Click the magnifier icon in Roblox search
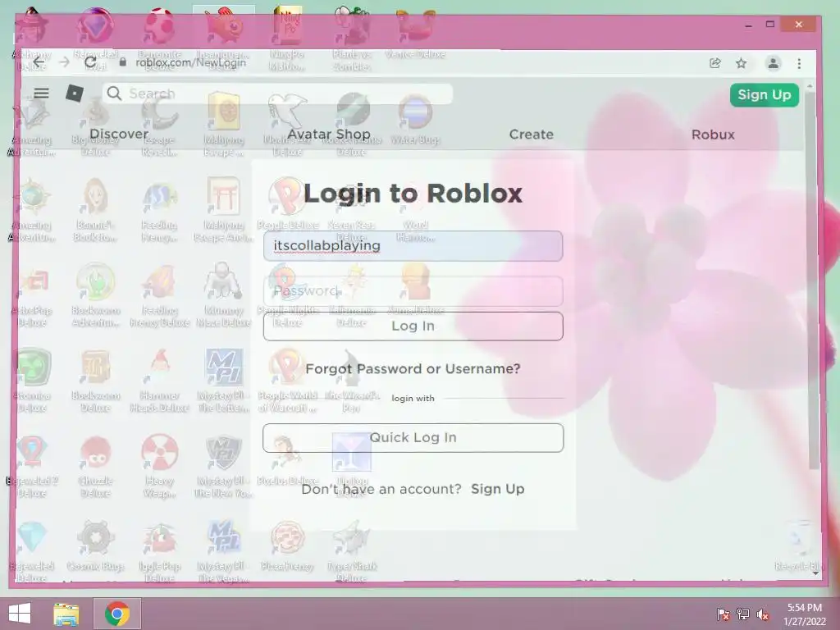Image resolution: width=840 pixels, height=630 pixels. [114, 94]
